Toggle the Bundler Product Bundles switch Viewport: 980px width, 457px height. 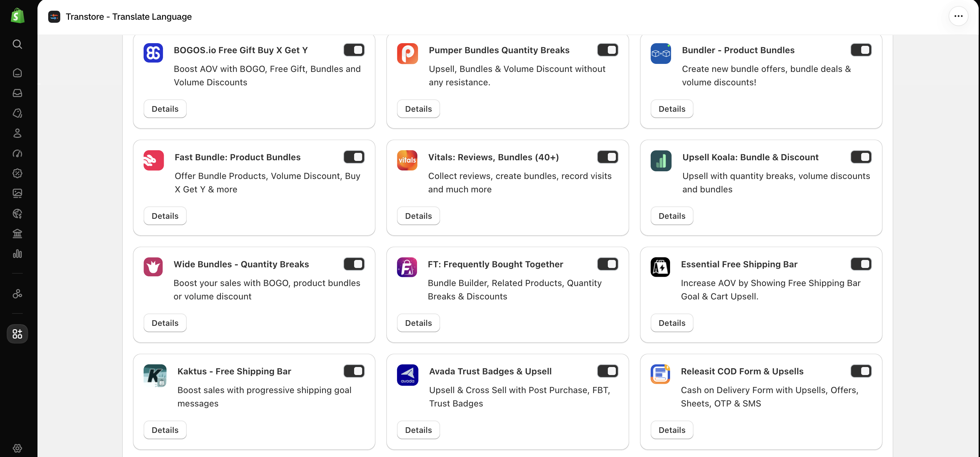tap(861, 50)
